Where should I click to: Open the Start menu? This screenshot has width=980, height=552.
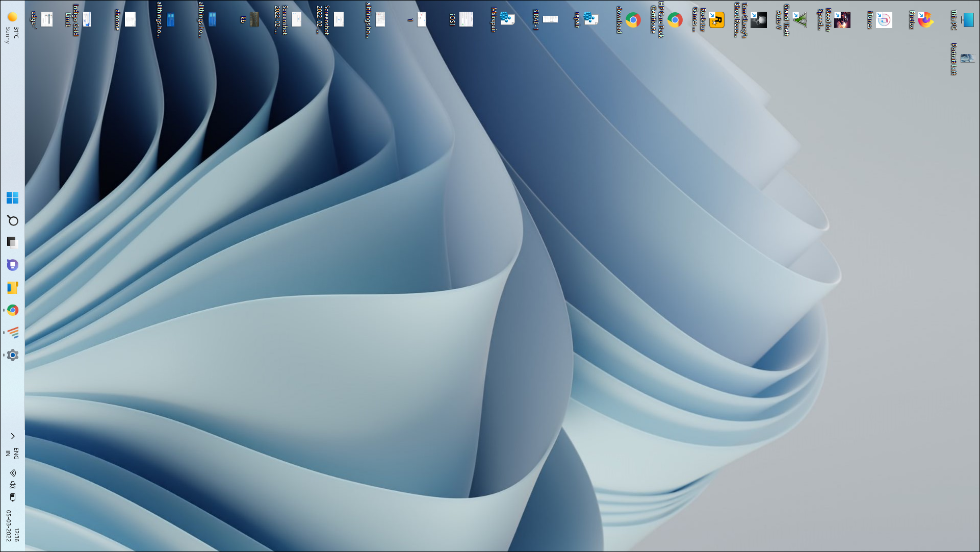12,197
